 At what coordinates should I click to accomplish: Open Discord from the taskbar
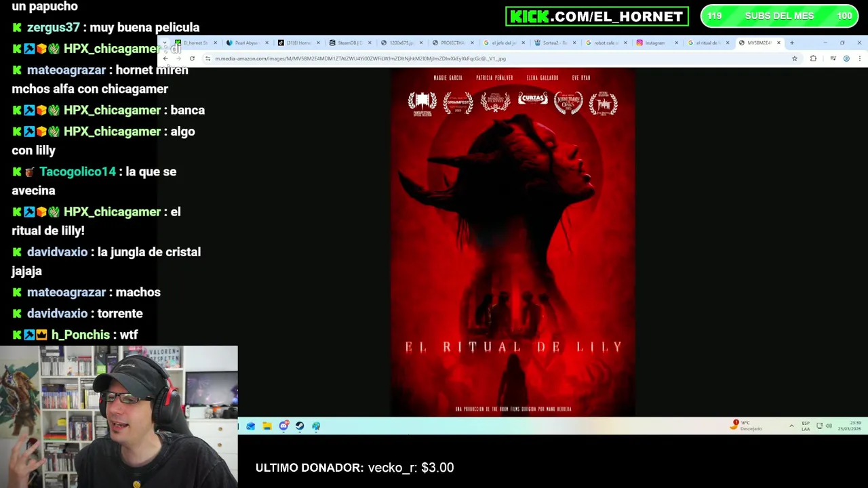coord(283,426)
